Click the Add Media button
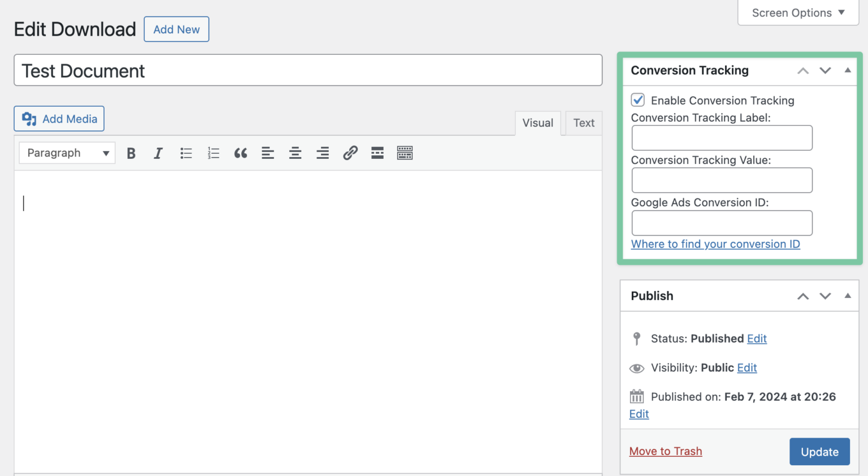Image resolution: width=868 pixels, height=476 pixels. pos(59,119)
